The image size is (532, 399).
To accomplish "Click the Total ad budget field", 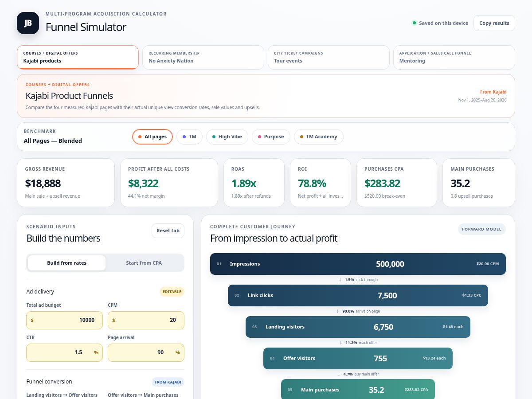I will click(x=65, y=320).
